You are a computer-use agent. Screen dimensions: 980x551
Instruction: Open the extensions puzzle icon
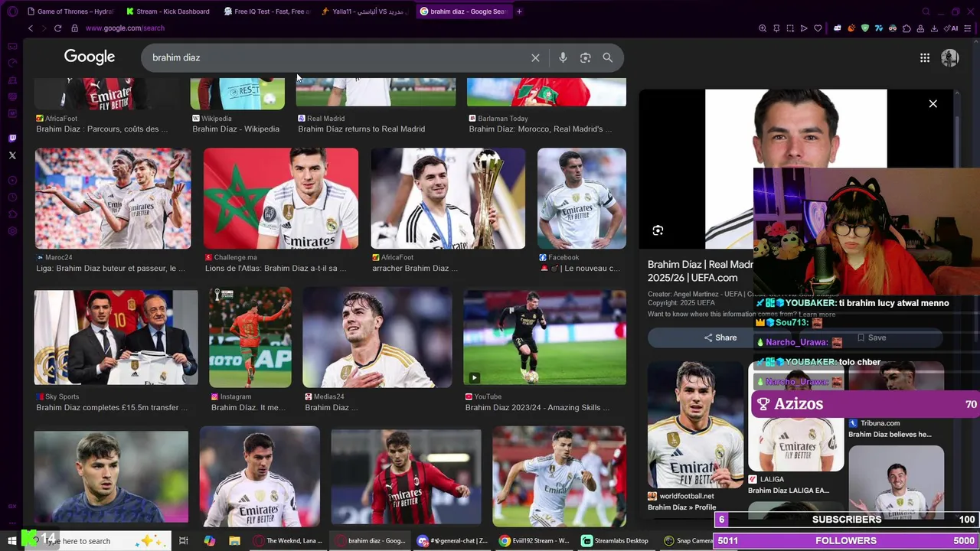906,28
